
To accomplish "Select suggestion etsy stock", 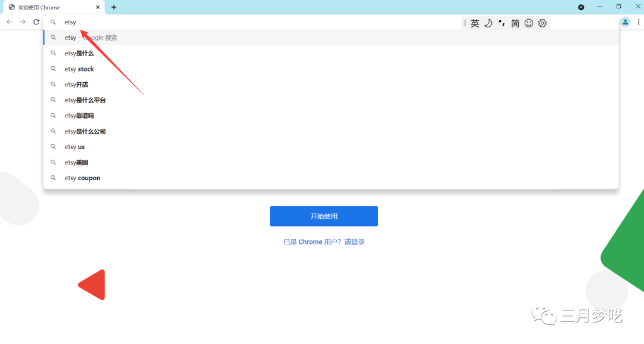I will coord(331,69).
